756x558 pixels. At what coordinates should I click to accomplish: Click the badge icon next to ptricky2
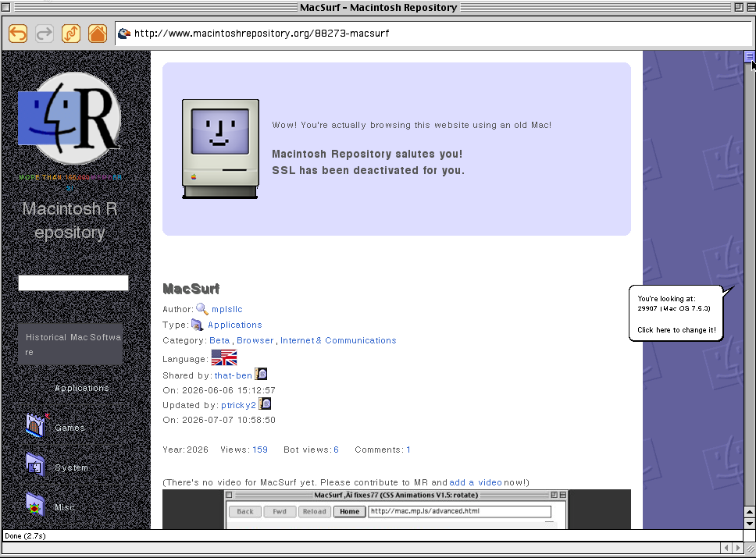pos(266,403)
